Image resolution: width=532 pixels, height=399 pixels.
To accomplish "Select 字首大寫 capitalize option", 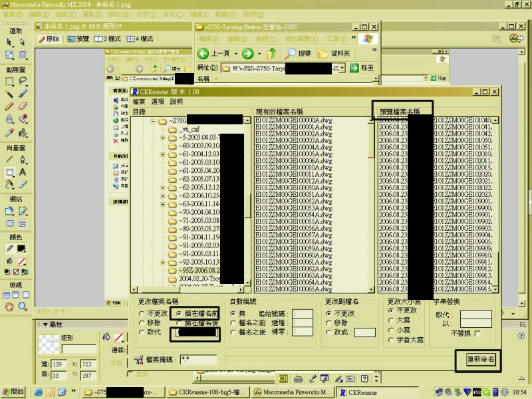I will tap(406, 340).
